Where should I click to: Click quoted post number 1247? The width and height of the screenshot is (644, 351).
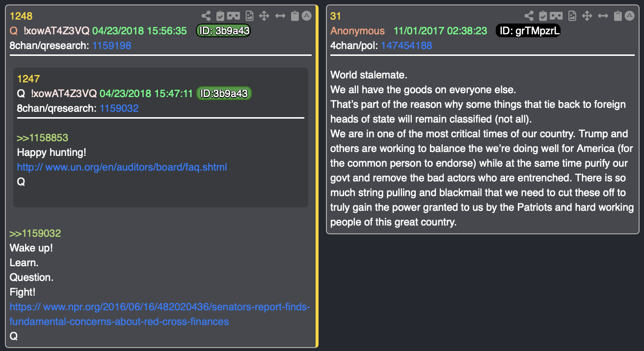(x=28, y=78)
